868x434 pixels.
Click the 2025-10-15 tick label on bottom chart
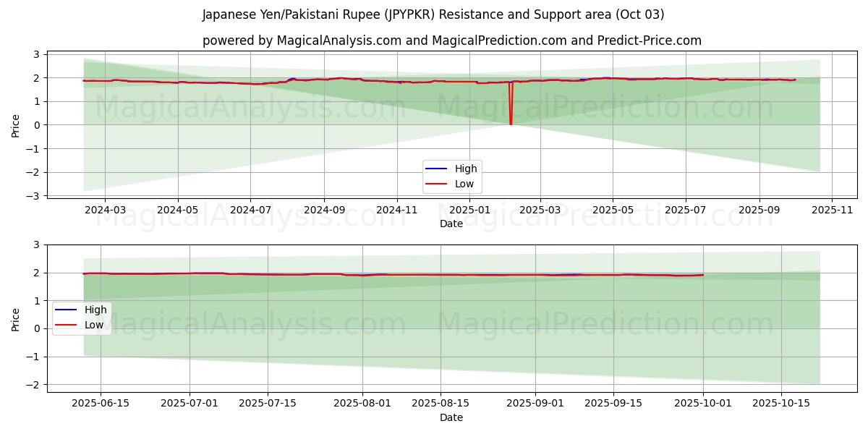pos(780,404)
